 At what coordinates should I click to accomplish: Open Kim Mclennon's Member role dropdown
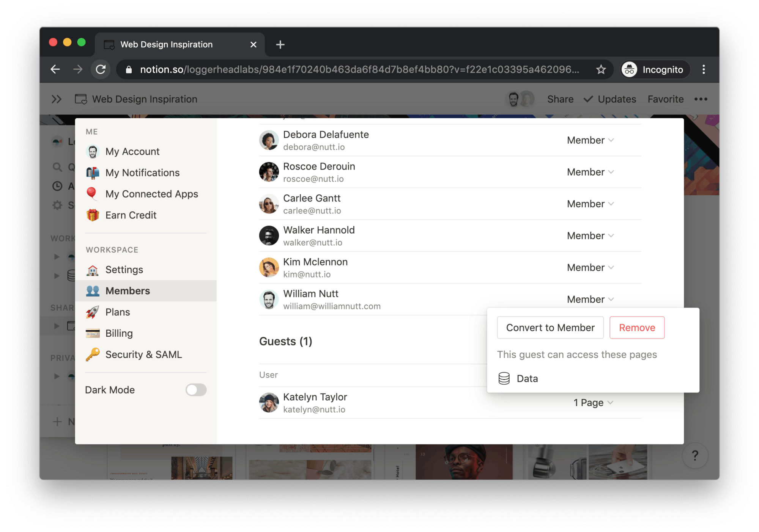(x=590, y=268)
